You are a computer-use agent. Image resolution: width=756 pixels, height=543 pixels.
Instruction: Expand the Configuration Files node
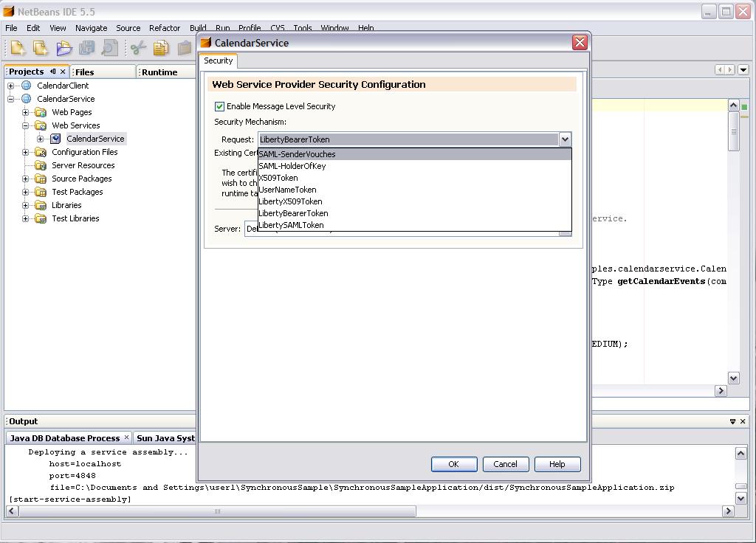tap(26, 152)
